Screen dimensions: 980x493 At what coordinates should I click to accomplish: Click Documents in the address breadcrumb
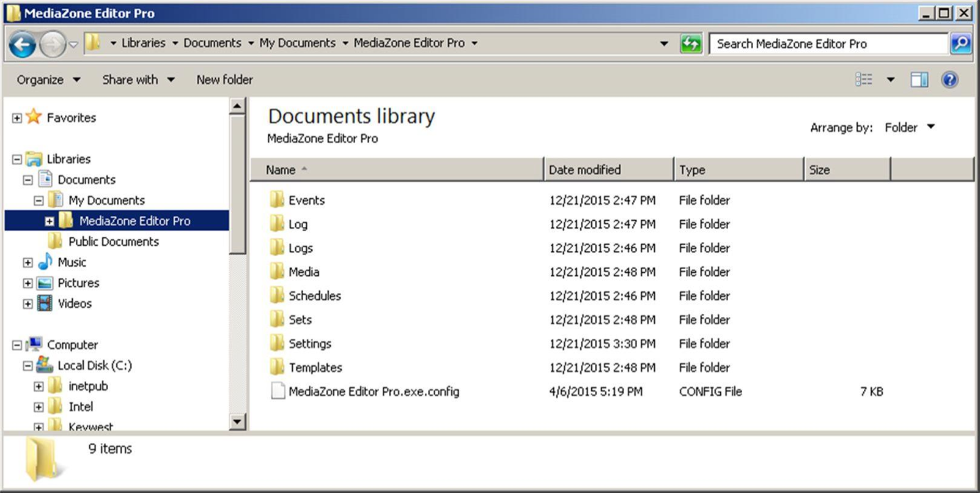coord(212,43)
